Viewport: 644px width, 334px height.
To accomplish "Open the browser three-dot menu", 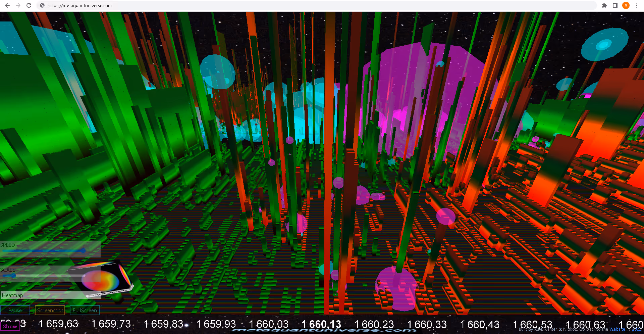I will point(637,5).
